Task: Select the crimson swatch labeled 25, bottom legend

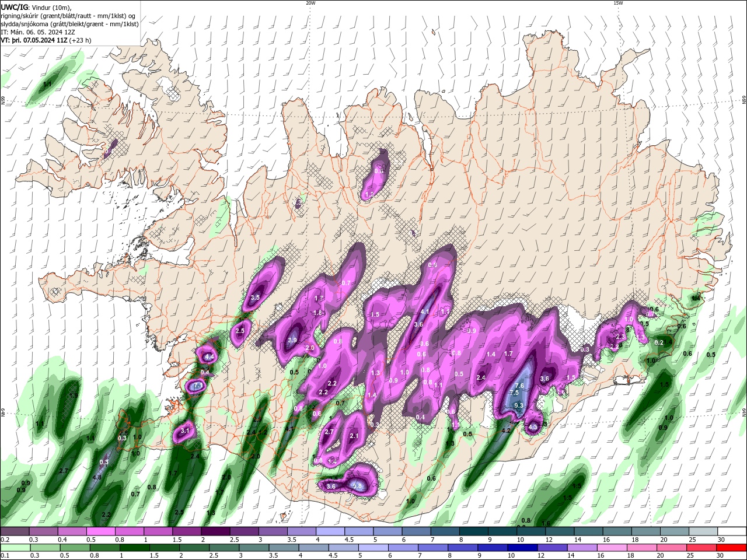Action: (702, 548)
